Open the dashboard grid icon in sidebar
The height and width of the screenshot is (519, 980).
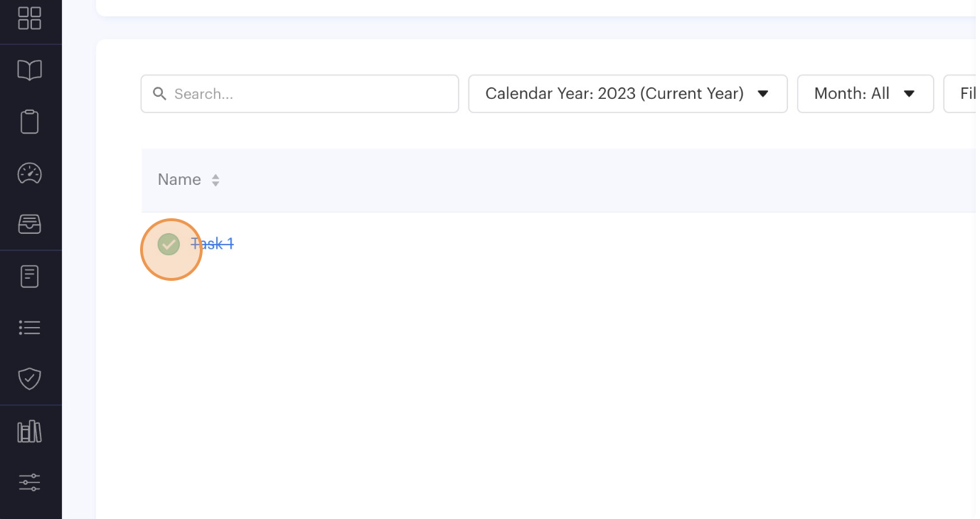coord(29,18)
